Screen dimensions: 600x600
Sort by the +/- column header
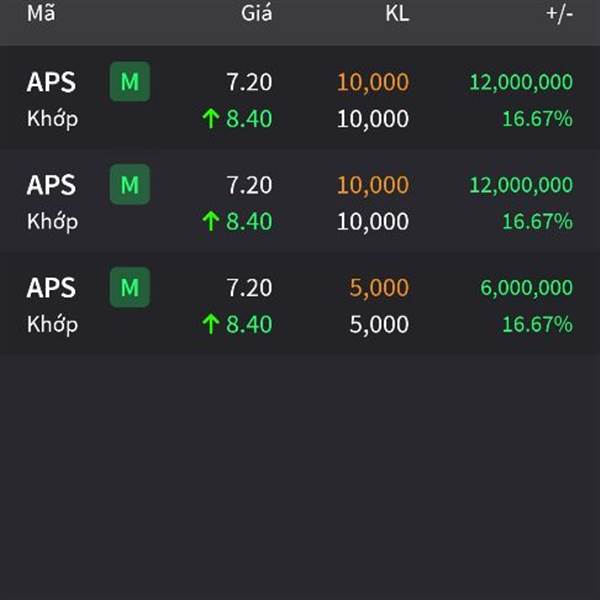click(x=559, y=14)
